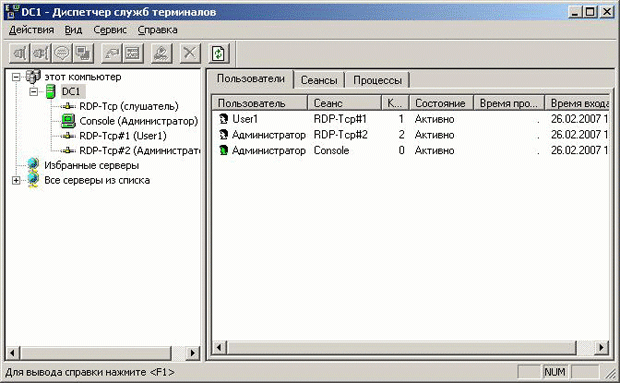Viewport: 620px width, 383px height.
Task: Switch to the Процессы tab
Action: click(378, 80)
